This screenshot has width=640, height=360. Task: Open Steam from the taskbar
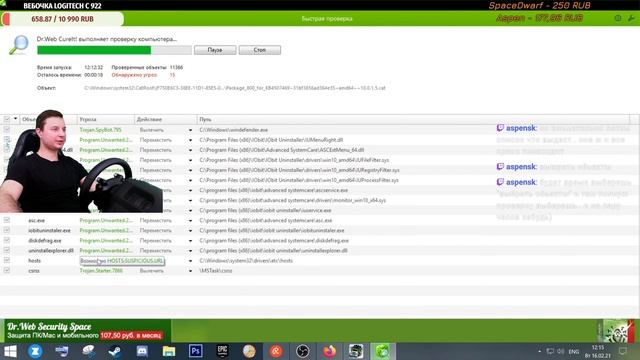coord(115,351)
